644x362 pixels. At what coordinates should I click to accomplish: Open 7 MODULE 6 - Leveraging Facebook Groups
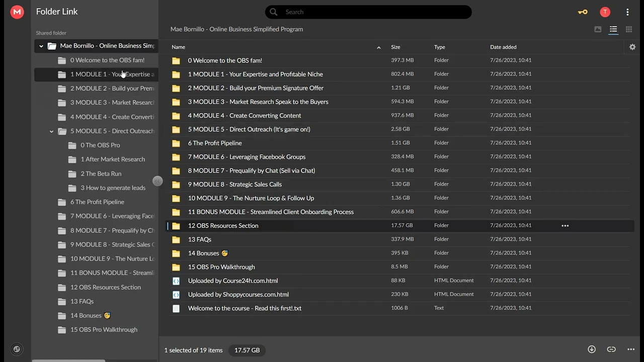(x=400, y=157)
